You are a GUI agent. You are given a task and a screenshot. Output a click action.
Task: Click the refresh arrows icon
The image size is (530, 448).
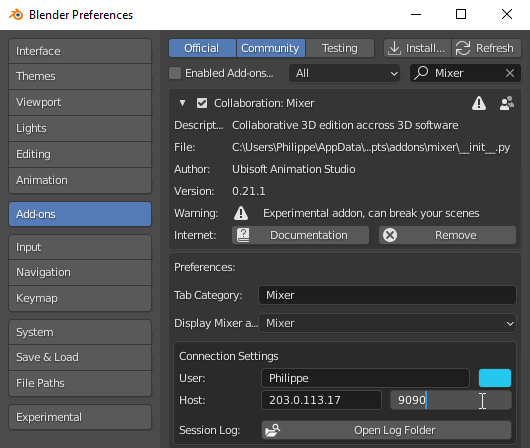click(x=463, y=48)
